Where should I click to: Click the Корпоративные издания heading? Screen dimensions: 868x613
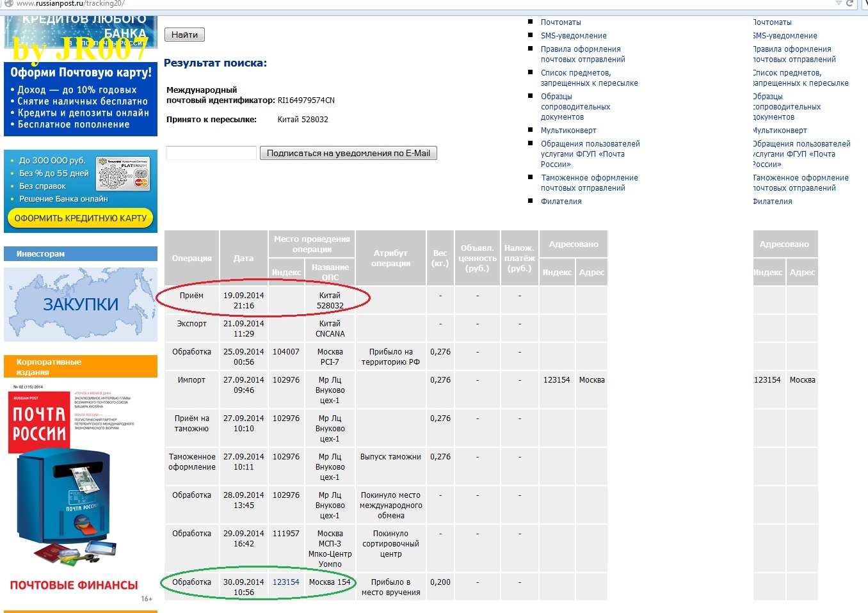pos(81,367)
